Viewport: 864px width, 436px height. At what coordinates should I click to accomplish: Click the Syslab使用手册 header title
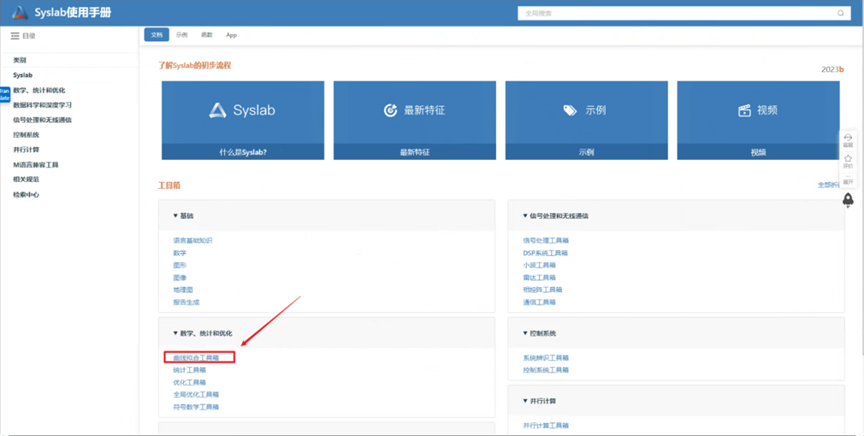point(73,13)
